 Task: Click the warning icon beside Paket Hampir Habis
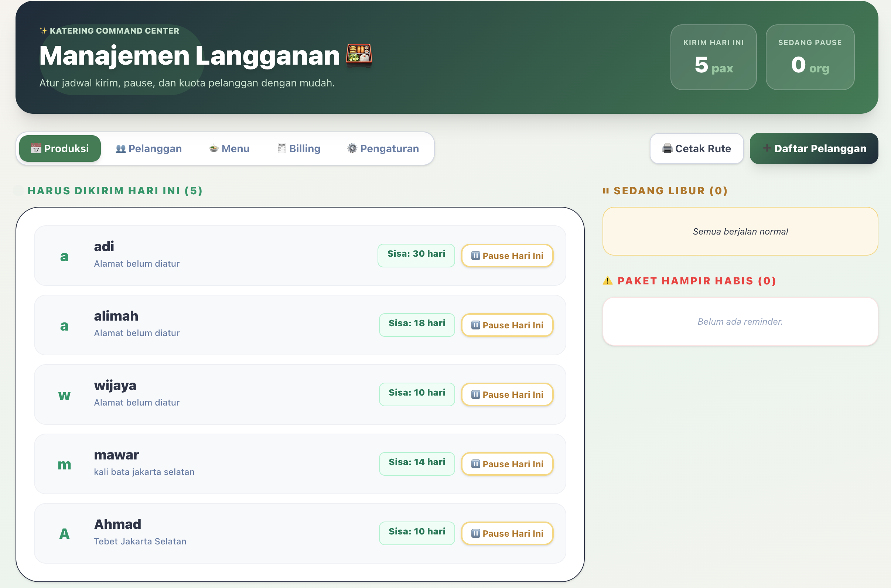point(608,281)
